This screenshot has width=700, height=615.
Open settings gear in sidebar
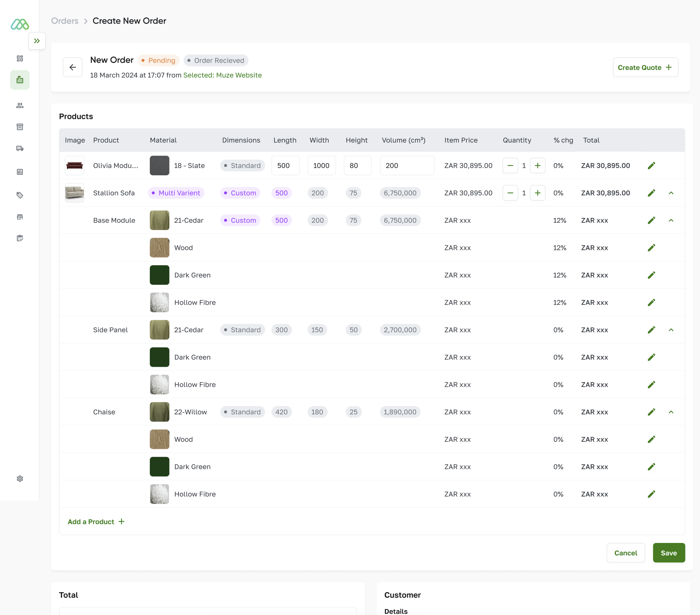(x=20, y=478)
